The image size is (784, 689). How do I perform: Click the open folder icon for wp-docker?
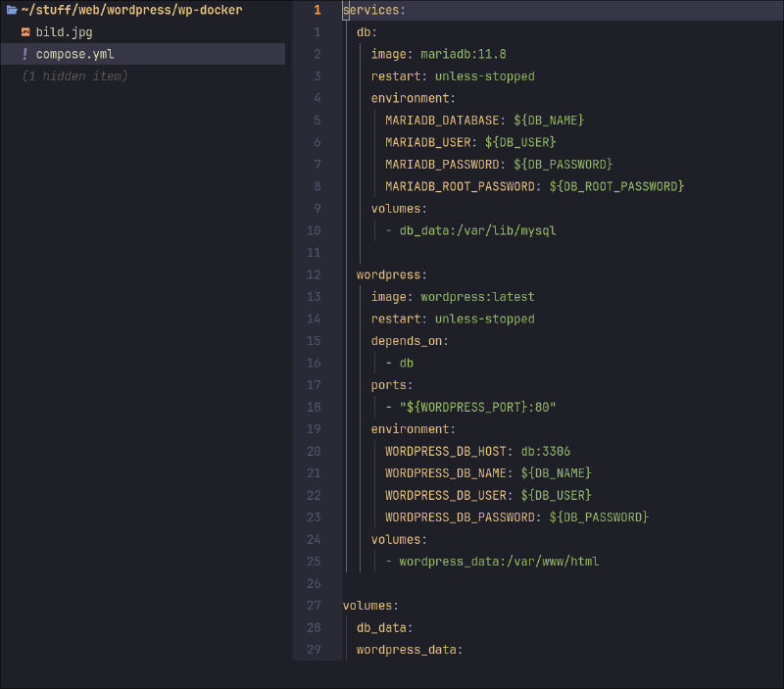click(x=12, y=10)
